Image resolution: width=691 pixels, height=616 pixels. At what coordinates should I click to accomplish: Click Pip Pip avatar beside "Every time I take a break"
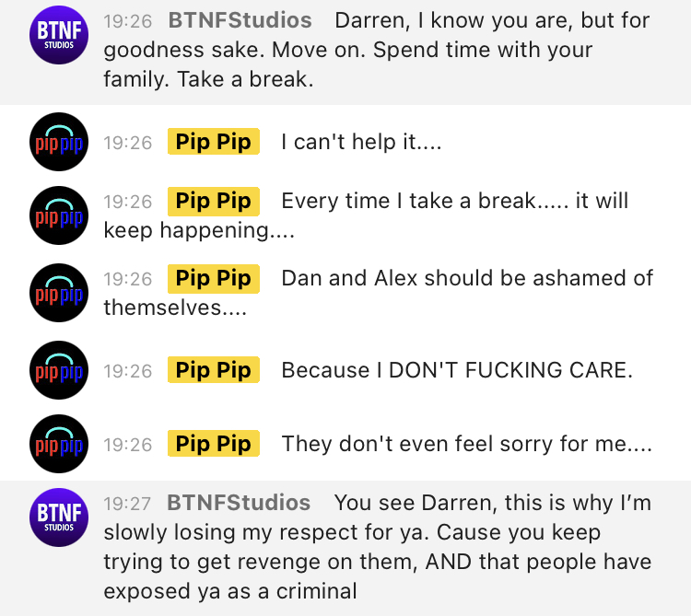59,215
